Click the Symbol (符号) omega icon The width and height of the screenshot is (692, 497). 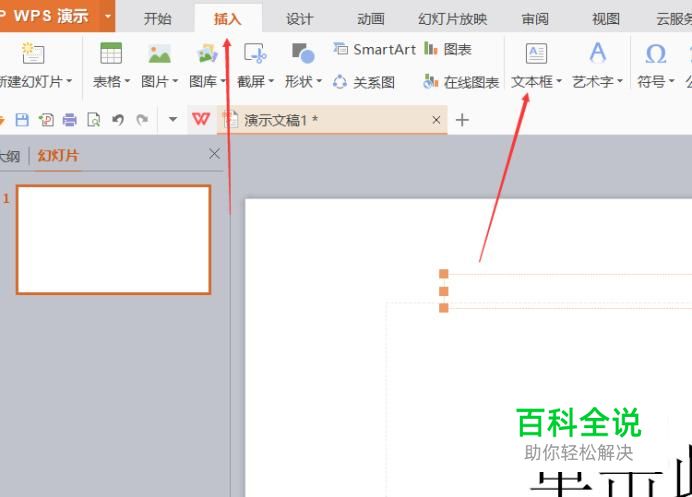pyautogui.click(x=656, y=54)
